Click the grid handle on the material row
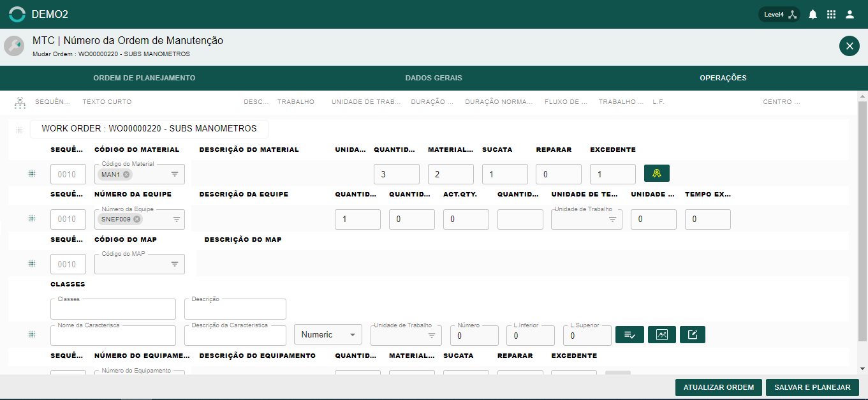 32,174
